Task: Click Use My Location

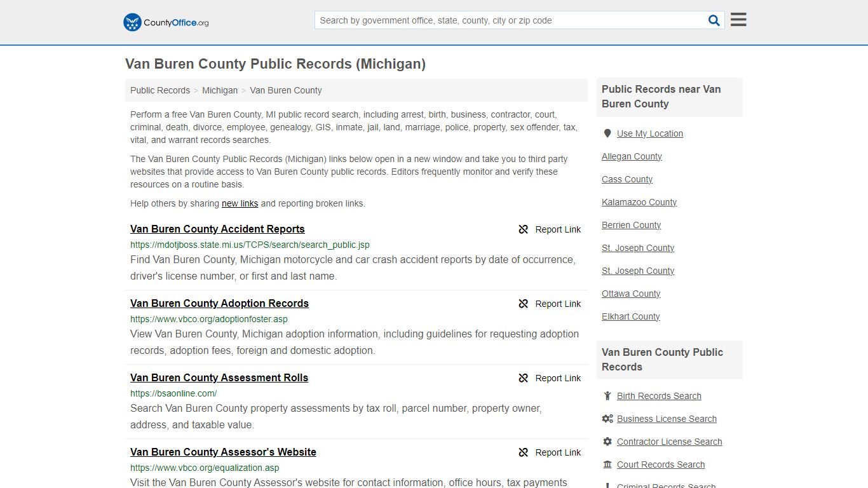Action: (x=650, y=133)
